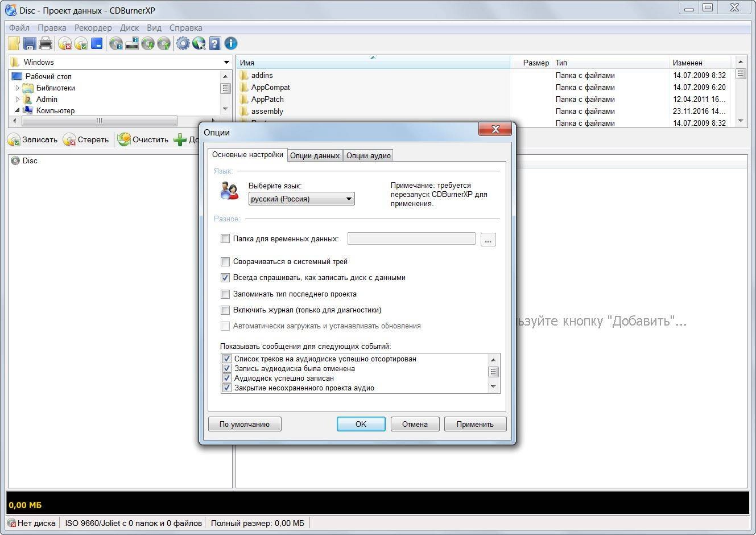The image size is (756, 535).
Task: Switch to the Опции аудио tab
Action: 368,155
